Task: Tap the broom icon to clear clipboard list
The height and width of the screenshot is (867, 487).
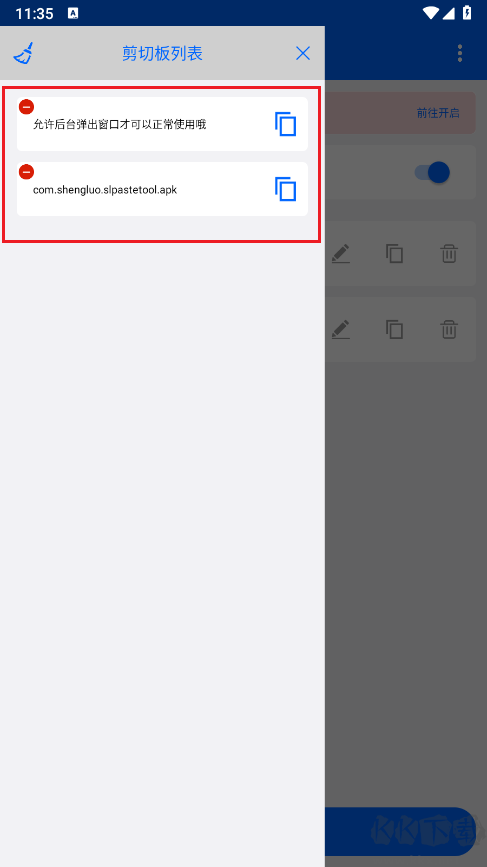Action: (x=23, y=53)
